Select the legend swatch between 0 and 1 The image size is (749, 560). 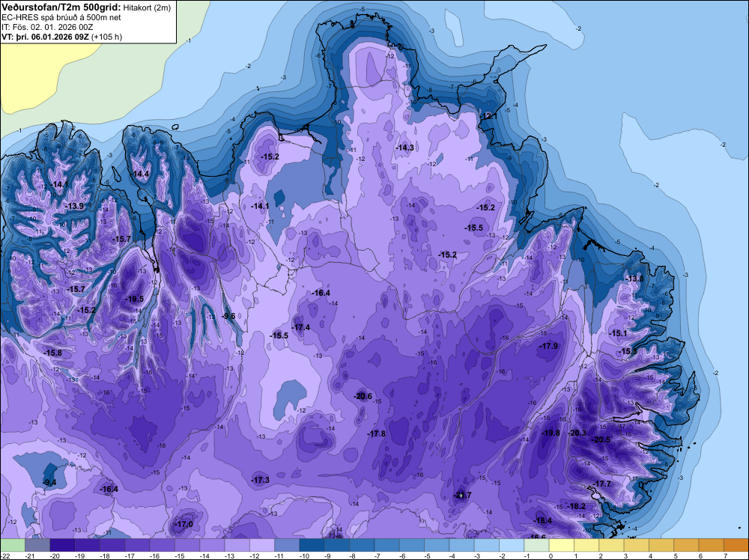coord(562,545)
